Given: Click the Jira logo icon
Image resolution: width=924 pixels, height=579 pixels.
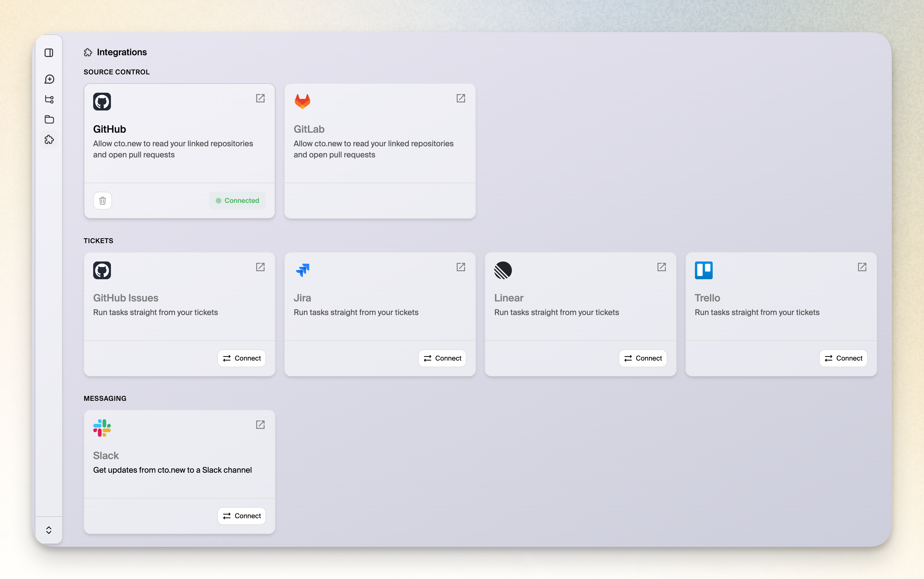Looking at the screenshot, I should point(302,270).
